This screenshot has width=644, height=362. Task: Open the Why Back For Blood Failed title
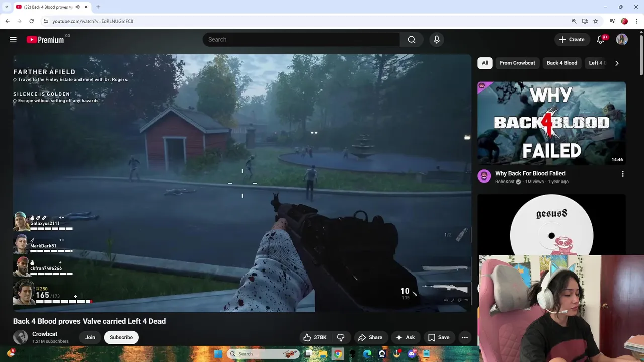[530, 173]
